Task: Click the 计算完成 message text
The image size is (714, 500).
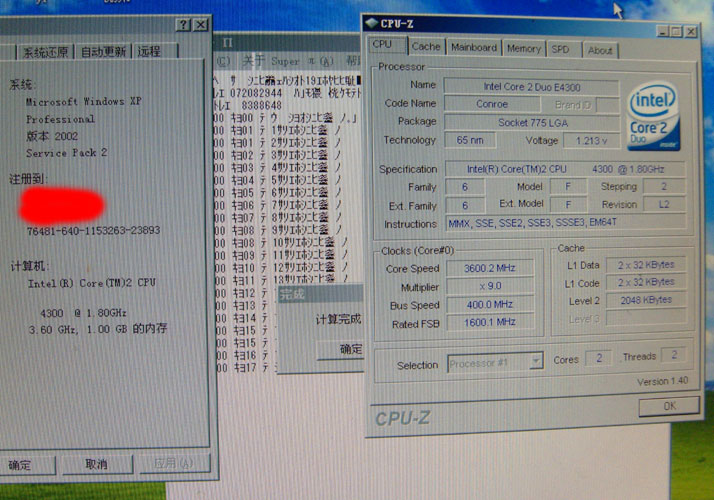Action: 338,319
